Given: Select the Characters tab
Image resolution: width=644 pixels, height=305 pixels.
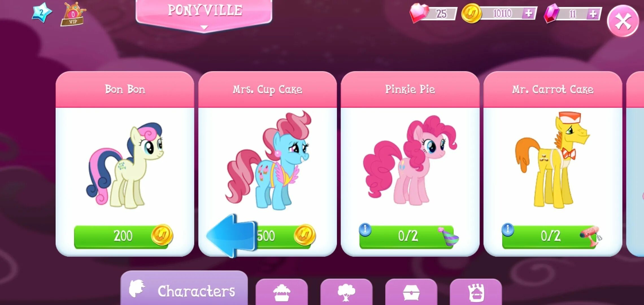Looking at the screenshot, I should (x=184, y=289).
